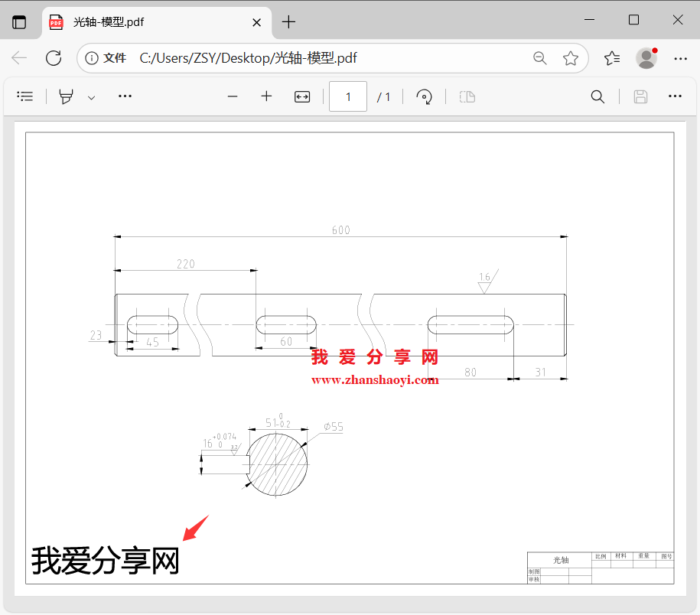Zoom into the PDF page

266,96
